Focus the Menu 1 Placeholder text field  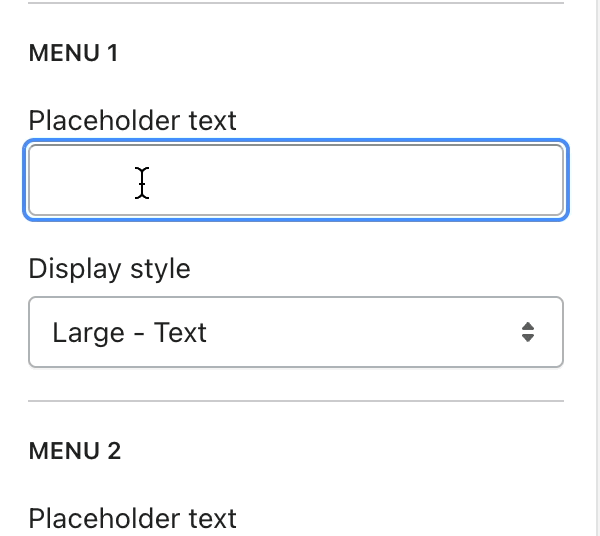tap(296, 181)
